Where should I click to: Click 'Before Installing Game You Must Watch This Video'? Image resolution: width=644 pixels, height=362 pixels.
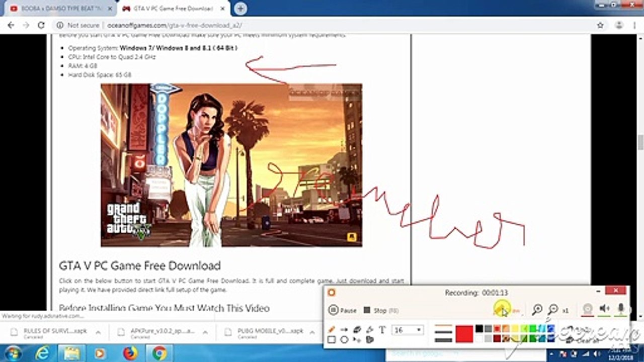pos(164,308)
